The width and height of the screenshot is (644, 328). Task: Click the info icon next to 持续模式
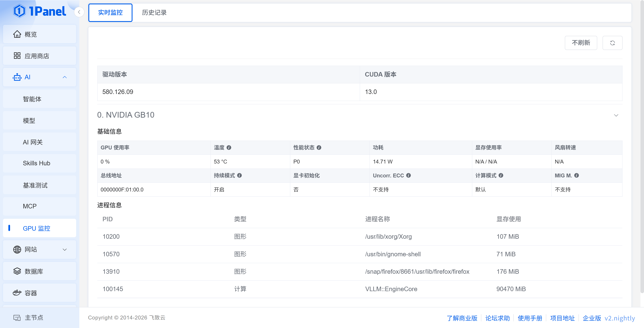click(239, 176)
